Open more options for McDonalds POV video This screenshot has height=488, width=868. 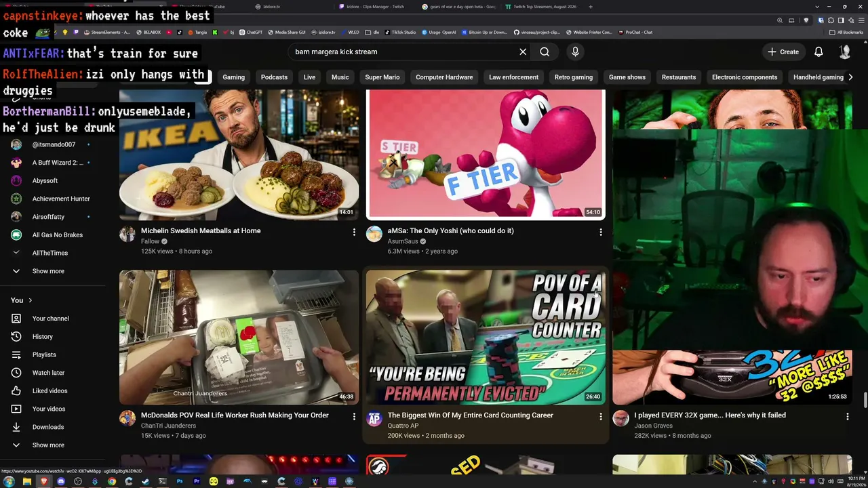[353, 416]
